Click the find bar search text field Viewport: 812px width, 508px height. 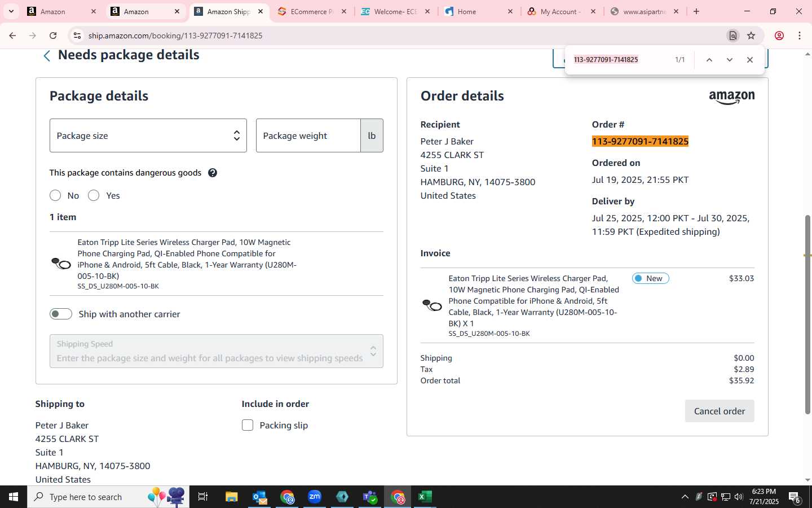click(619, 60)
